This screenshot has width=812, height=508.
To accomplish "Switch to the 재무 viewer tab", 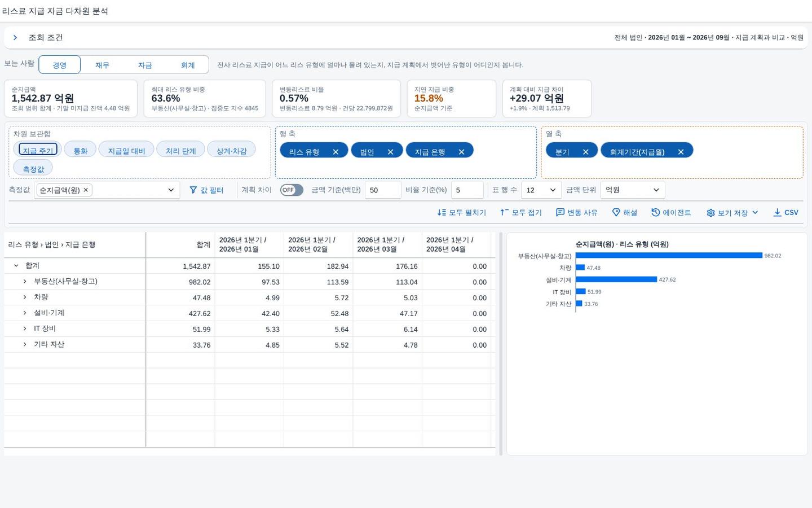I will click(102, 65).
